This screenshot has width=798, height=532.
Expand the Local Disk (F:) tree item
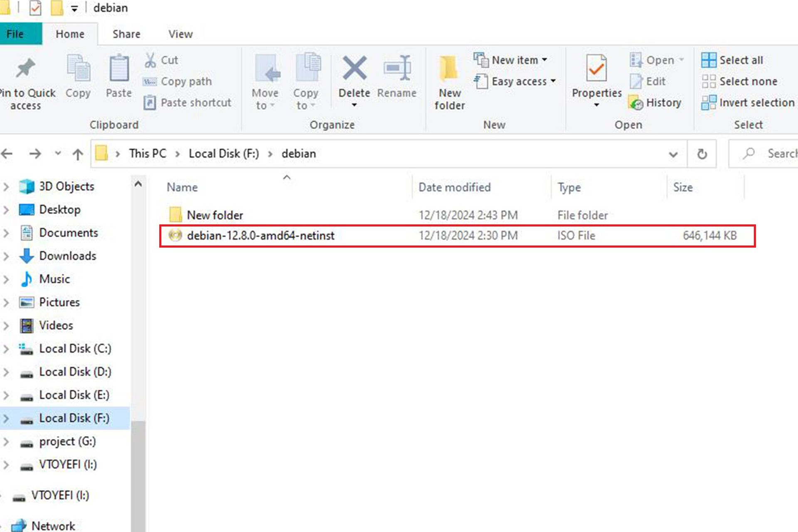coord(7,418)
